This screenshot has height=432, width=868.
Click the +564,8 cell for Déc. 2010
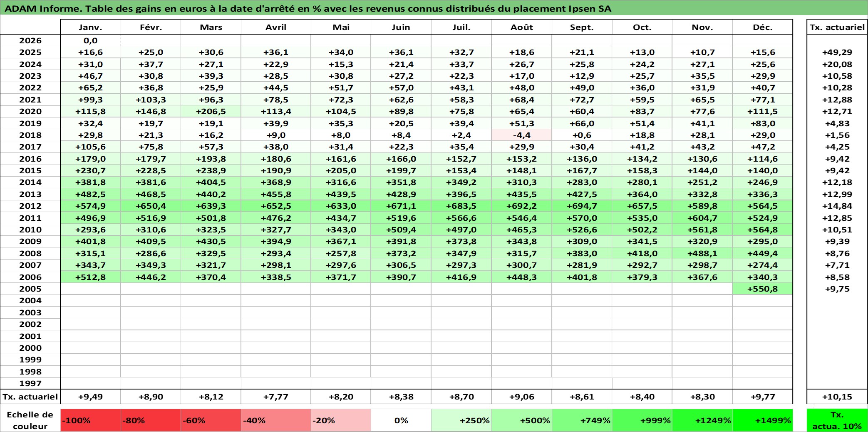pos(762,230)
